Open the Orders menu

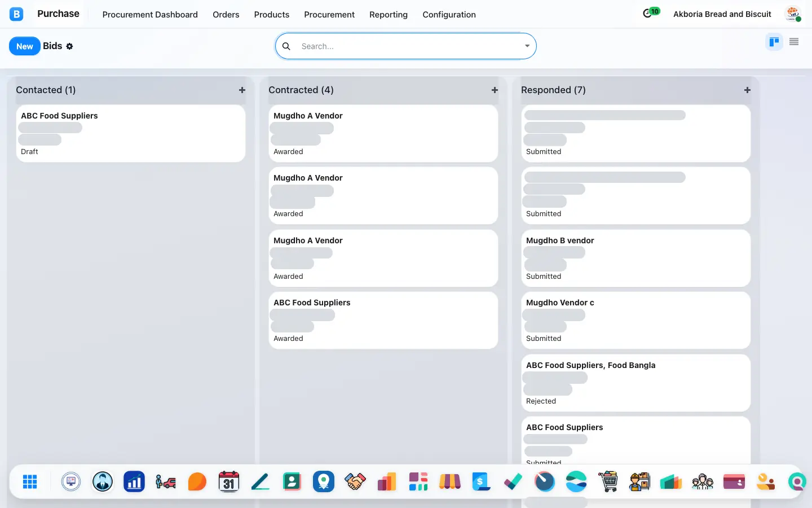pyautogui.click(x=226, y=15)
